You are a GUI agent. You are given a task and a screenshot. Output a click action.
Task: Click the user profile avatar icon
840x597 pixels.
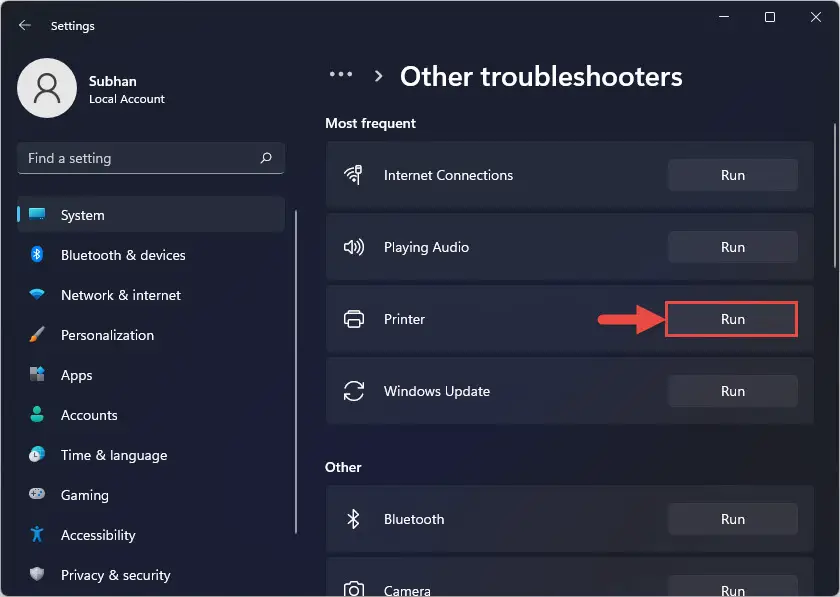[47, 88]
